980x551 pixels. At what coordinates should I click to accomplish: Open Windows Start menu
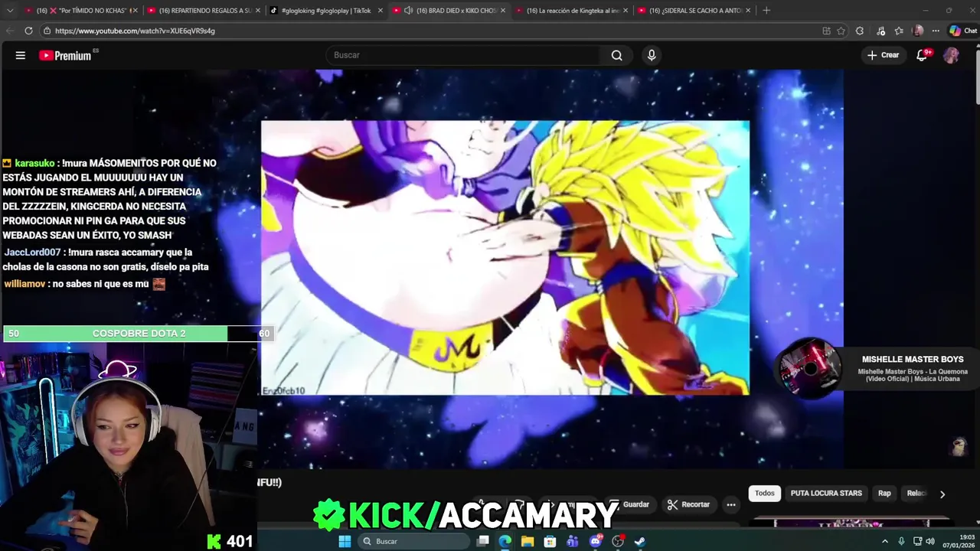coord(345,541)
